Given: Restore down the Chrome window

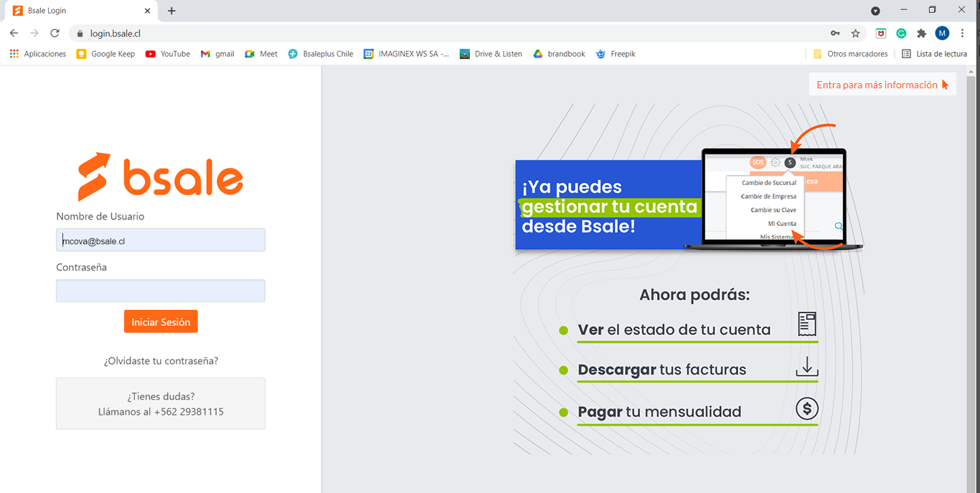Looking at the screenshot, I should 932,10.
